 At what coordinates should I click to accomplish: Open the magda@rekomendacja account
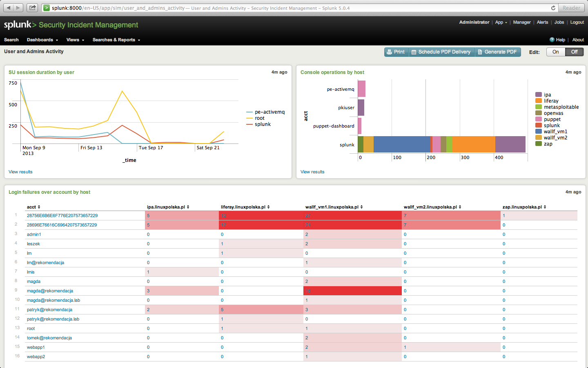tap(50, 291)
